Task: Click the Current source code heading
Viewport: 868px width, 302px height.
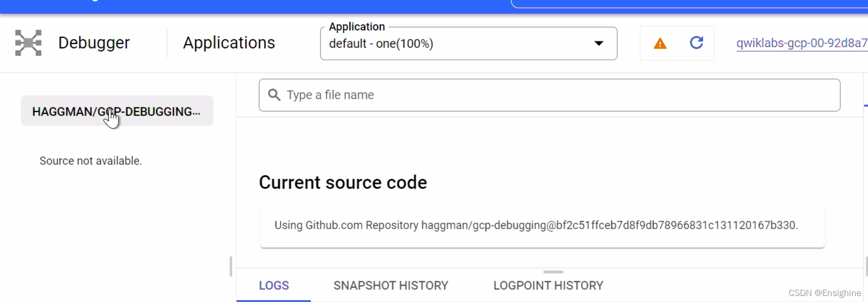Action: (343, 182)
